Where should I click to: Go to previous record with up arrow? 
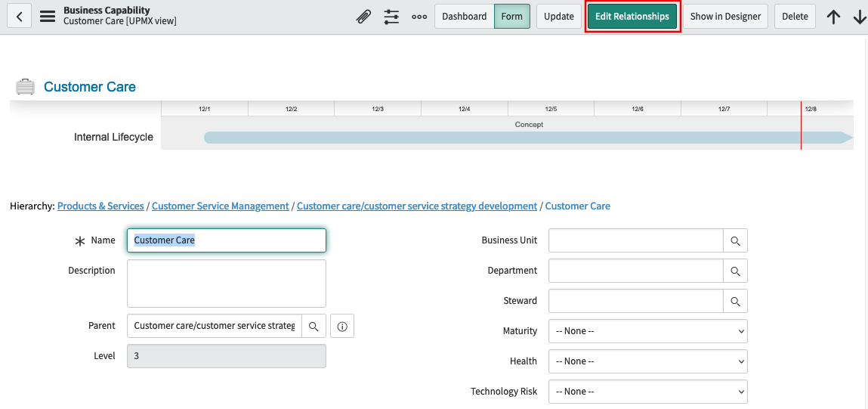[x=834, y=17]
